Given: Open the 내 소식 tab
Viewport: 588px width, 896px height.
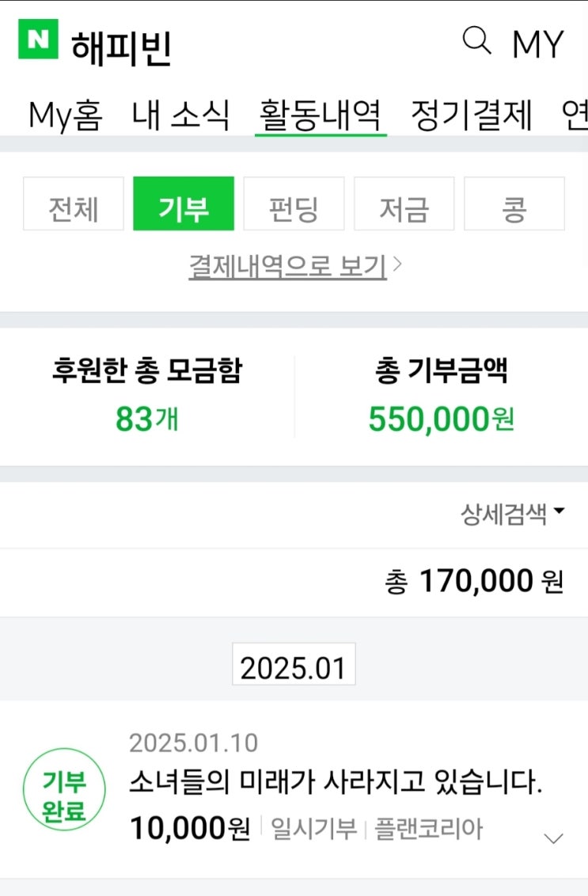Looking at the screenshot, I should tap(181, 116).
